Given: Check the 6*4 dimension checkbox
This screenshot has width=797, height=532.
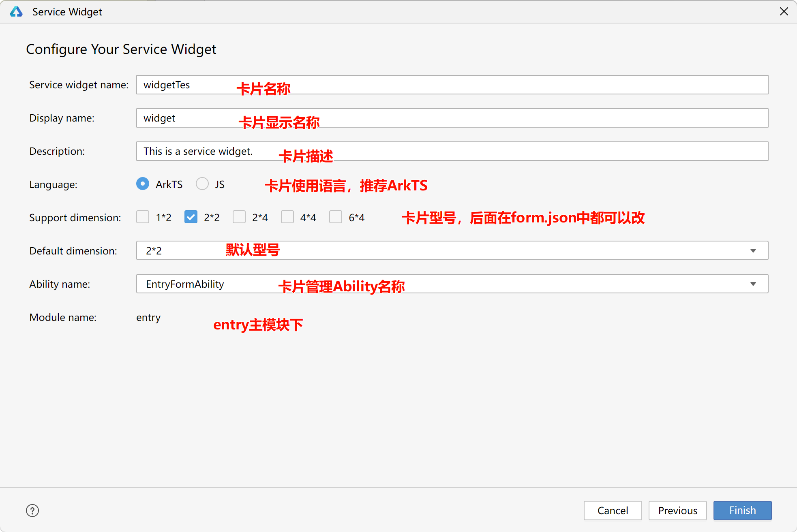Looking at the screenshot, I should 336,217.
